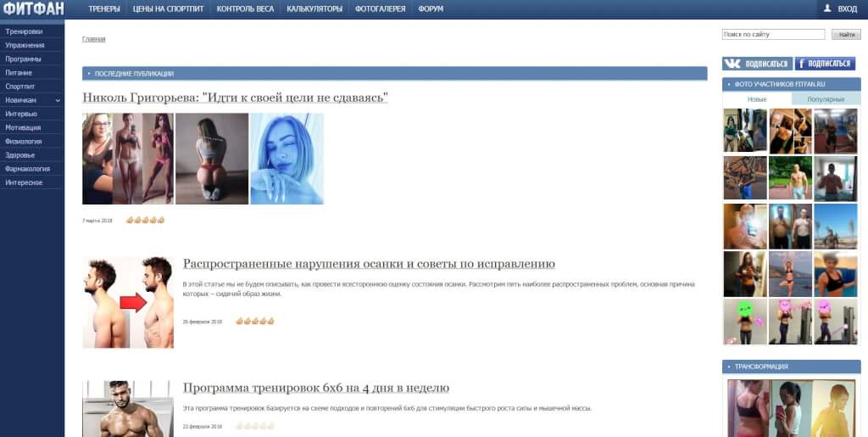Expand the Новичкам sidebar submenu arrow
This screenshot has width=868, height=437.
coord(58,100)
